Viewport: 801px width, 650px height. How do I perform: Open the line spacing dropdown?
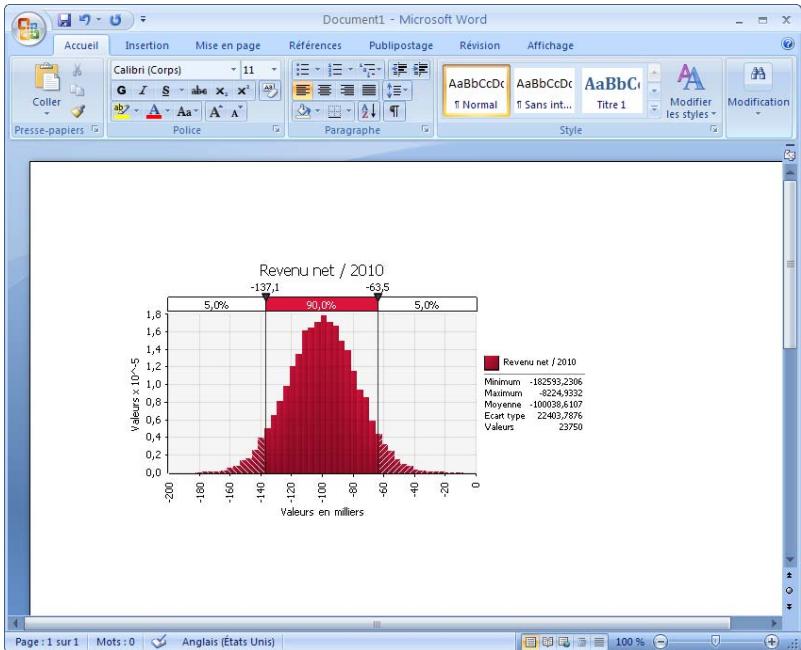[397, 89]
